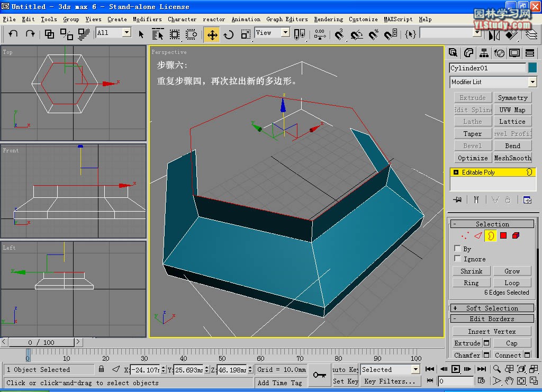This screenshot has height=392, width=542.
Task: Select the Pan viewport hand tool
Action: pyautogui.click(x=509, y=381)
